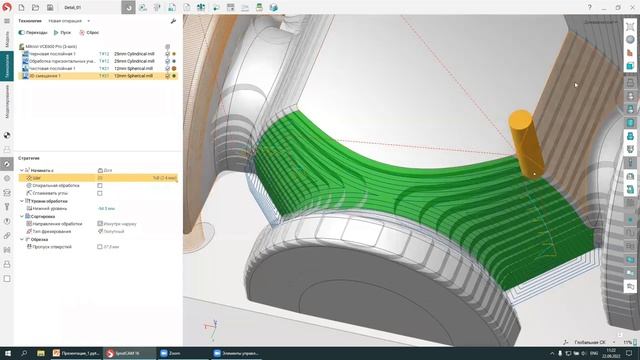Toggle checkbox for Чистовая послойная 1
Viewport: 640px width, 360px height.
[x=167, y=69]
